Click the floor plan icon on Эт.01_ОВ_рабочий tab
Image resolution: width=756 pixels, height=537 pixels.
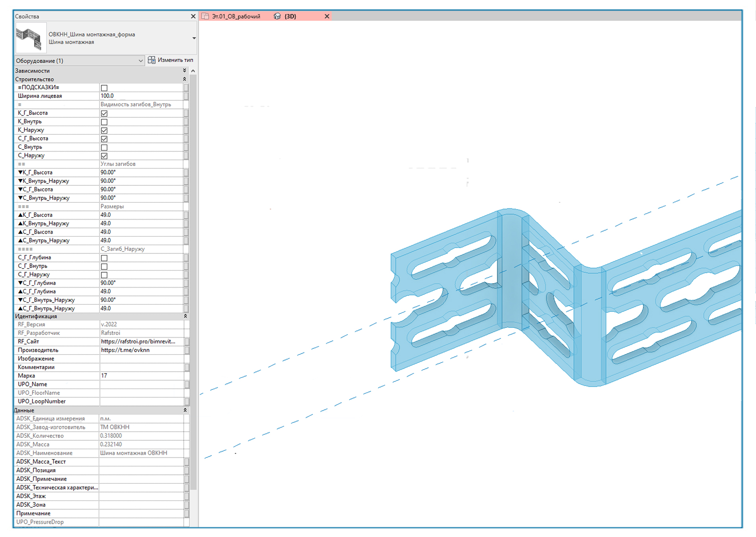point(205,16)
